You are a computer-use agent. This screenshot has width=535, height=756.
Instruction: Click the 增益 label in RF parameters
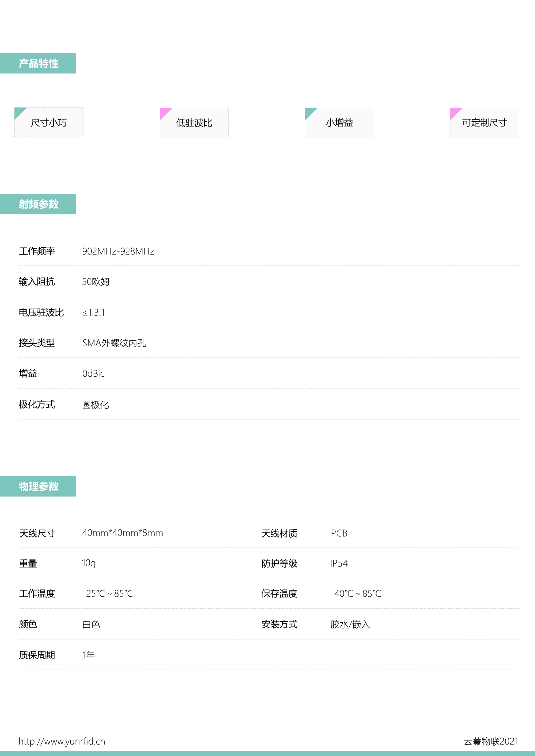28,373
